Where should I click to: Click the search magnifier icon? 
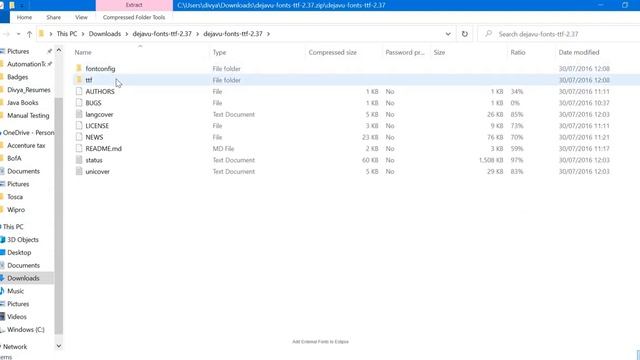coord(488,34)
